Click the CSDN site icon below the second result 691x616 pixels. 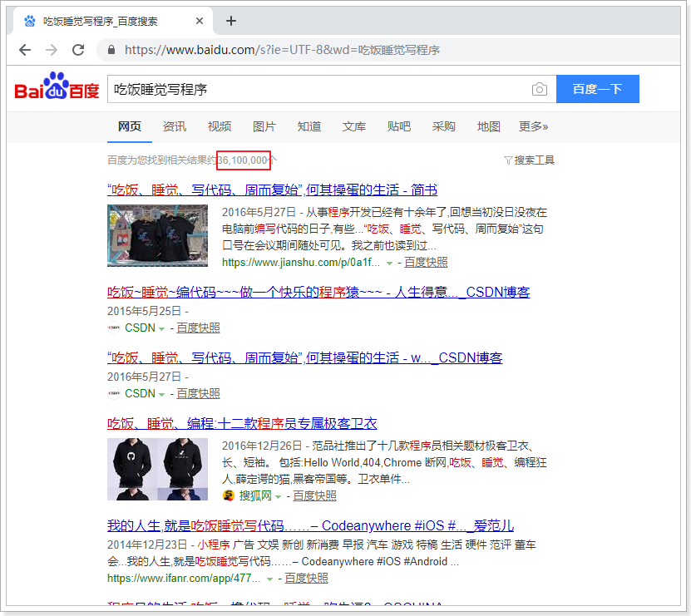coord(113,328)
